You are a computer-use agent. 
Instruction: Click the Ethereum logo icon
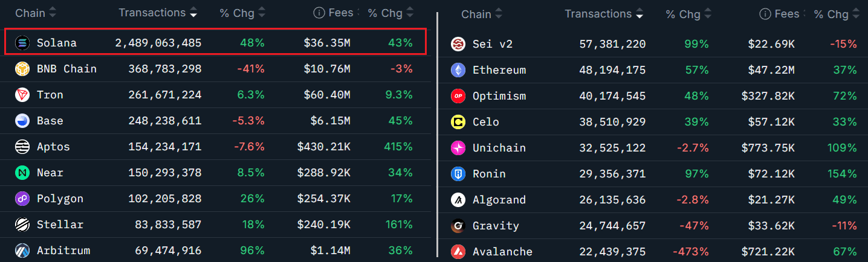(458, 70)
